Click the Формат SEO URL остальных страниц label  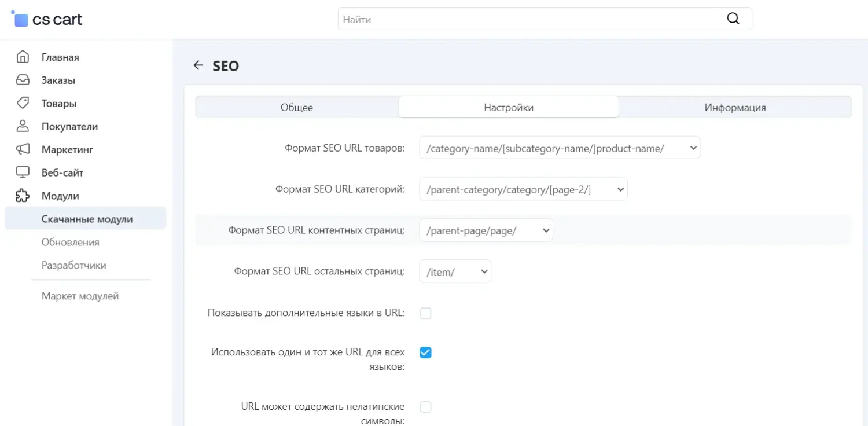point(319,271)
